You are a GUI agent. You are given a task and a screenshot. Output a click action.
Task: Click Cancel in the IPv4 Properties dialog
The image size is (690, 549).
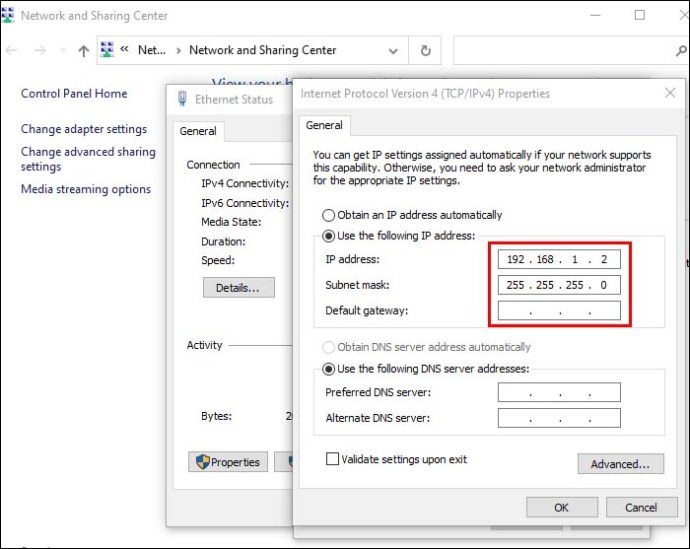coord(641,508)
